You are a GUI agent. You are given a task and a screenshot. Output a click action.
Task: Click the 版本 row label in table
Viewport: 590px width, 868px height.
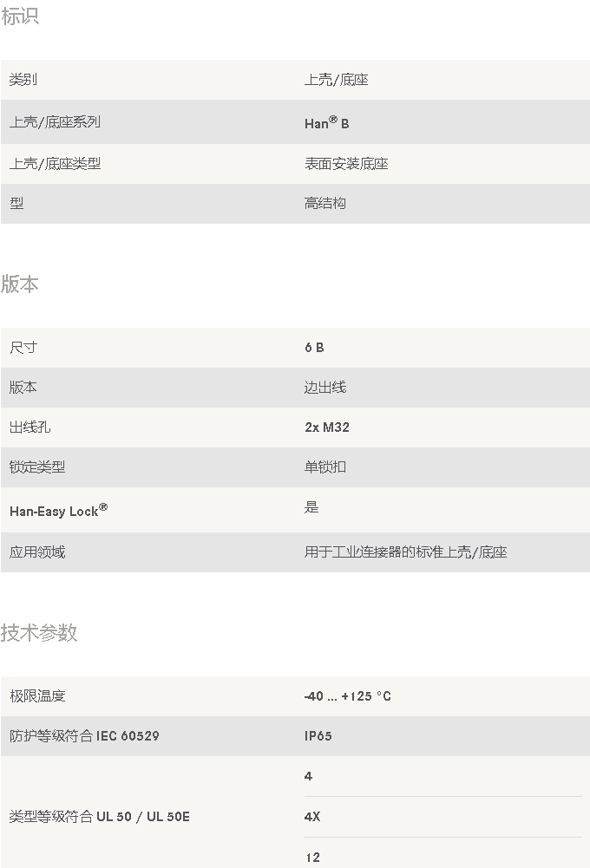point(23,388)
